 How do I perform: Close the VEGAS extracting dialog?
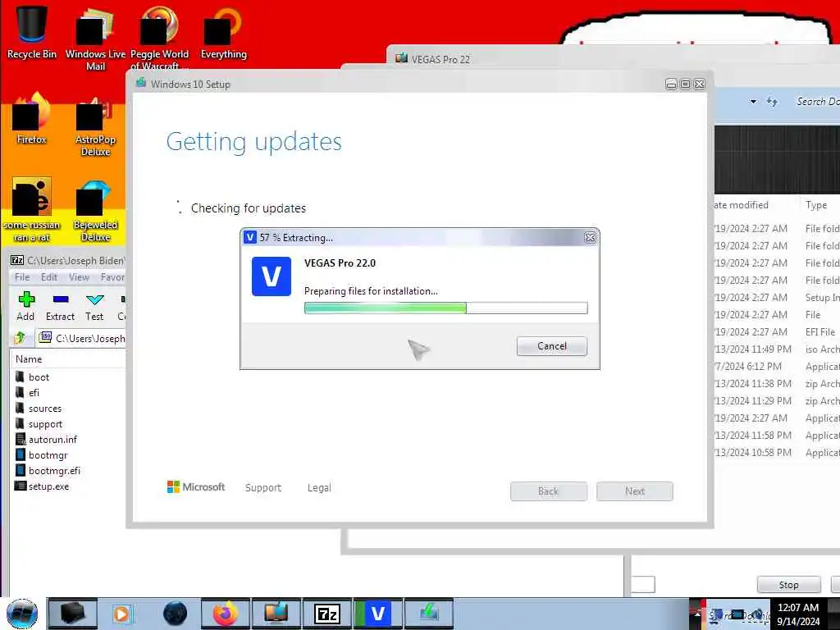point(590,237)
